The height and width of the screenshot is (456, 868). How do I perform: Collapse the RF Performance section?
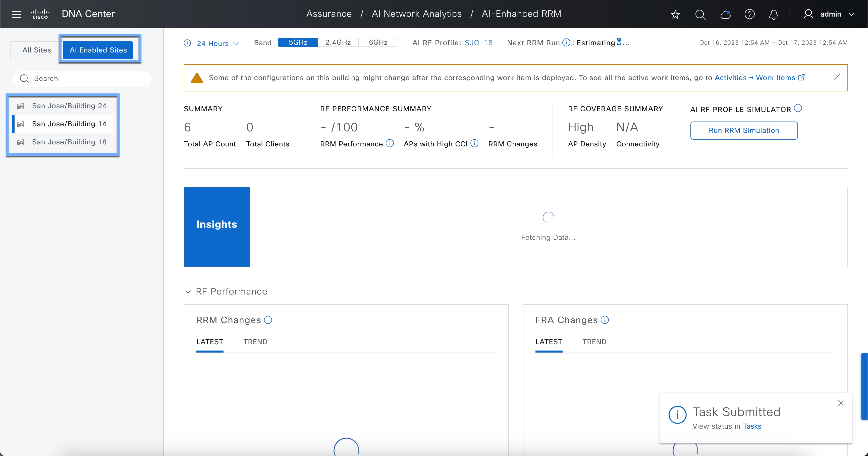click(188, 292)
